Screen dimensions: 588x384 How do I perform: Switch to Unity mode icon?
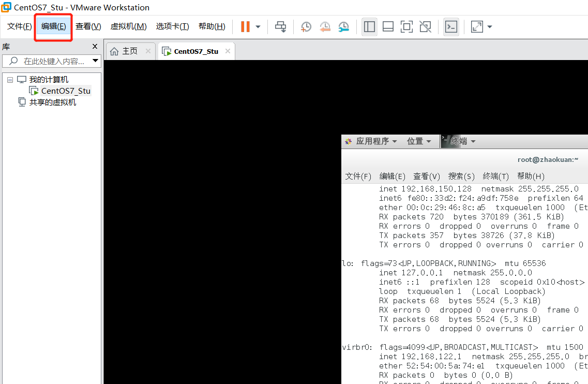click(425, 26)
